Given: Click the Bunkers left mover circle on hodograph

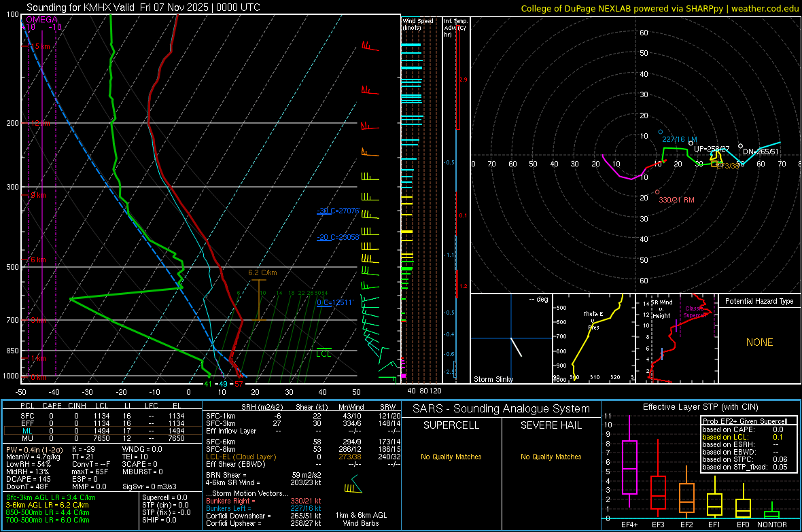Looking at the screenshot, I should [661, 132].
